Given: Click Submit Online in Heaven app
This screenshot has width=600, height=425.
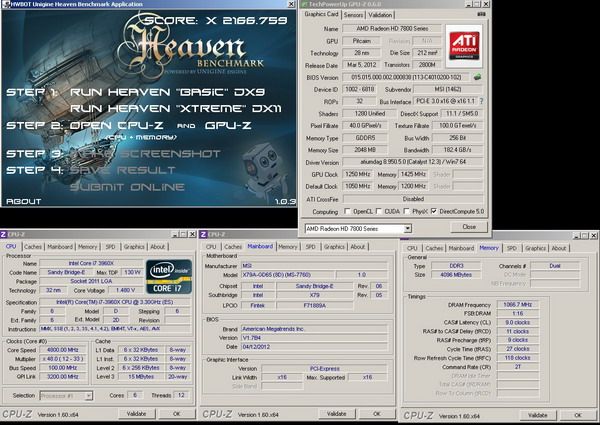Looking at the screenshot, I should pos(127,187).
